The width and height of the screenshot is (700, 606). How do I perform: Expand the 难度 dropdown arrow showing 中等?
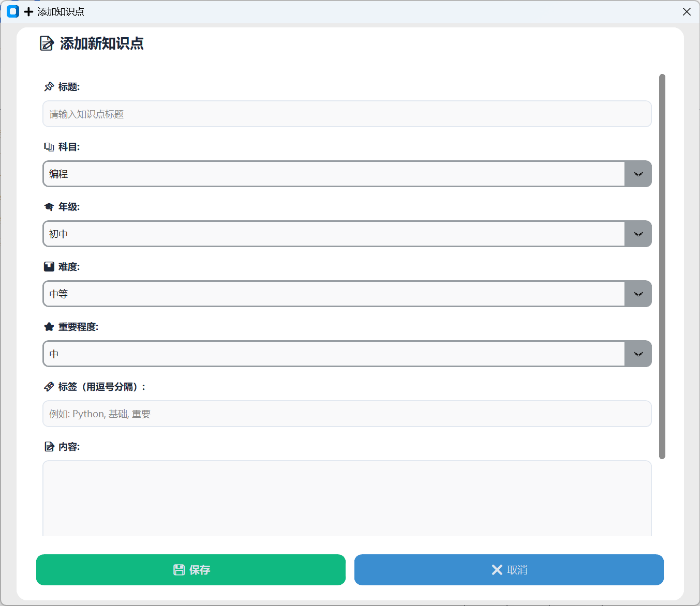click(x=638, y=294)
